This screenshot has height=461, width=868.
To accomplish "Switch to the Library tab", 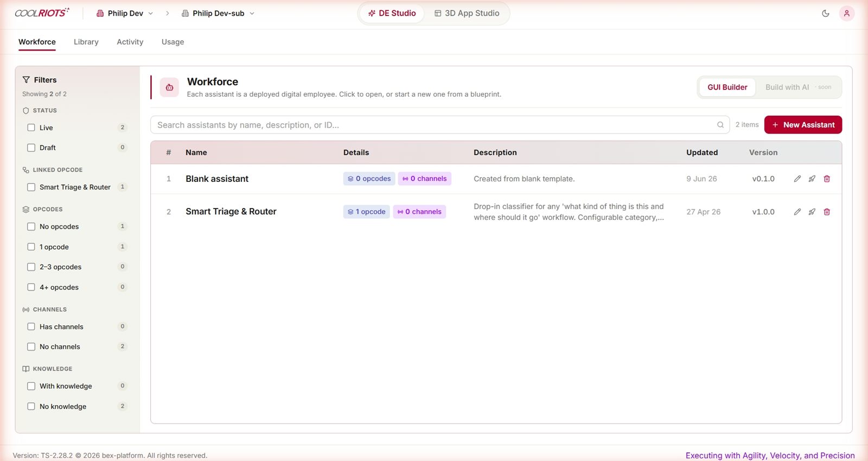I will tap(86, 42).
